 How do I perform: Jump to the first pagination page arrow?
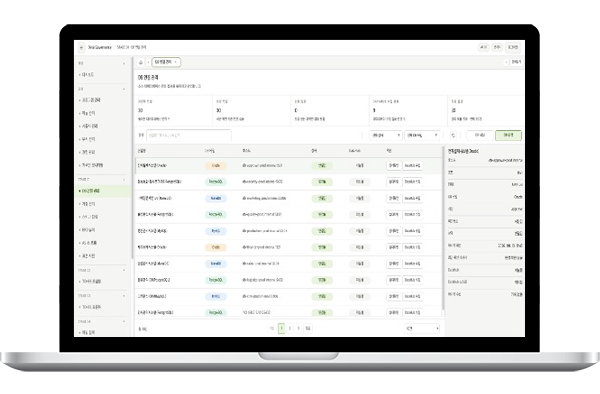pyautogui.click(x=272, y=328)
